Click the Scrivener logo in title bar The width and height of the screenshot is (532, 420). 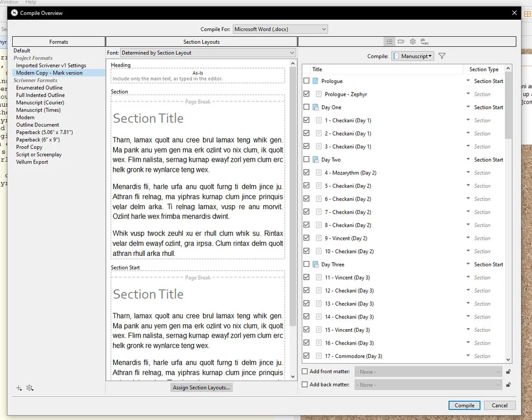coord(14,13)
